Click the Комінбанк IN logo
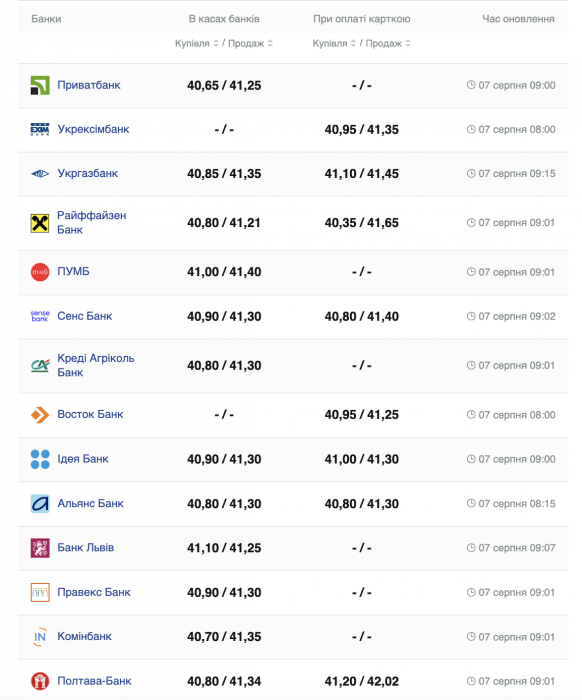 point(40,637)
